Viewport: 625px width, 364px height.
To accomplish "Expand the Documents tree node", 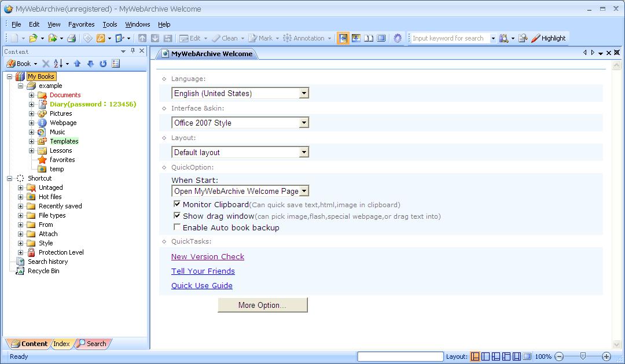I will (31, 95).
